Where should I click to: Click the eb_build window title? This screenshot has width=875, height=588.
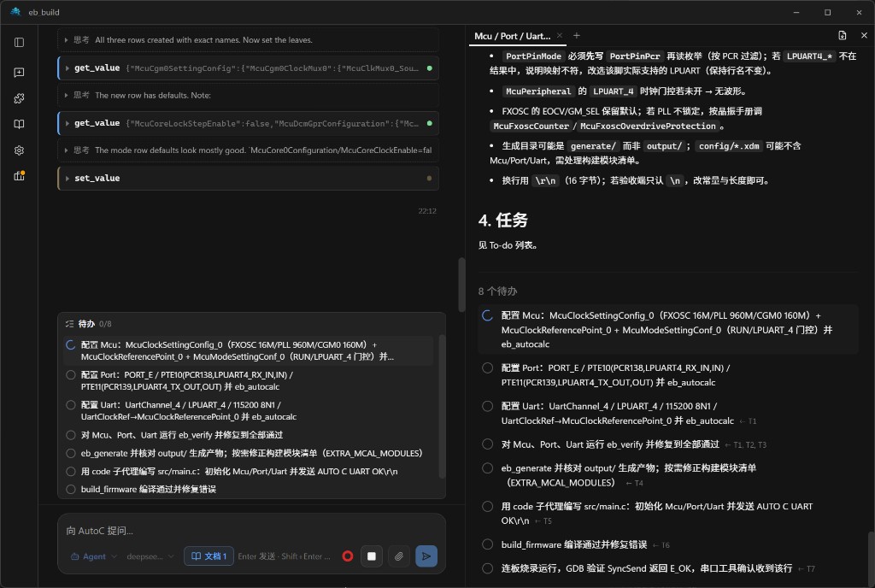pyautogui.click(x=44, y=12)
